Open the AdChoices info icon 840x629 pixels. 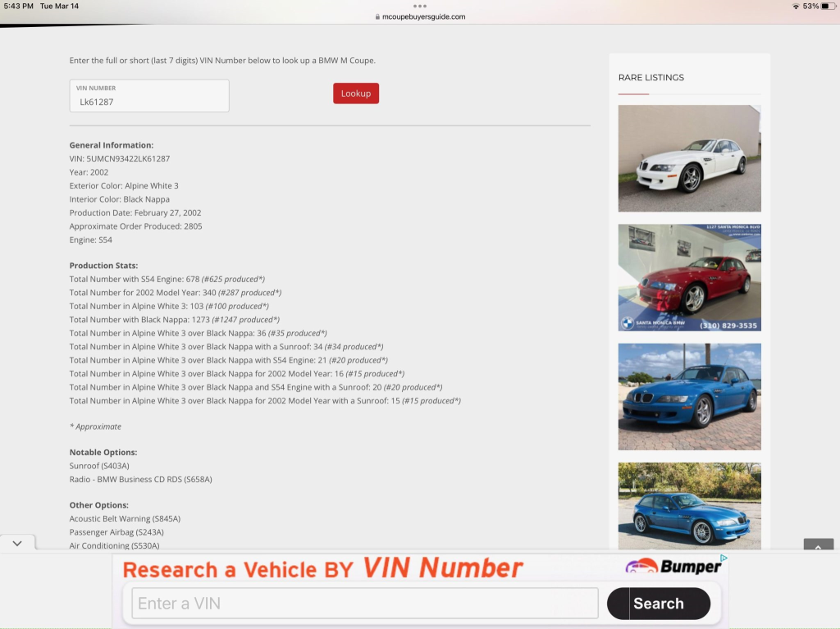pos(724,558)
